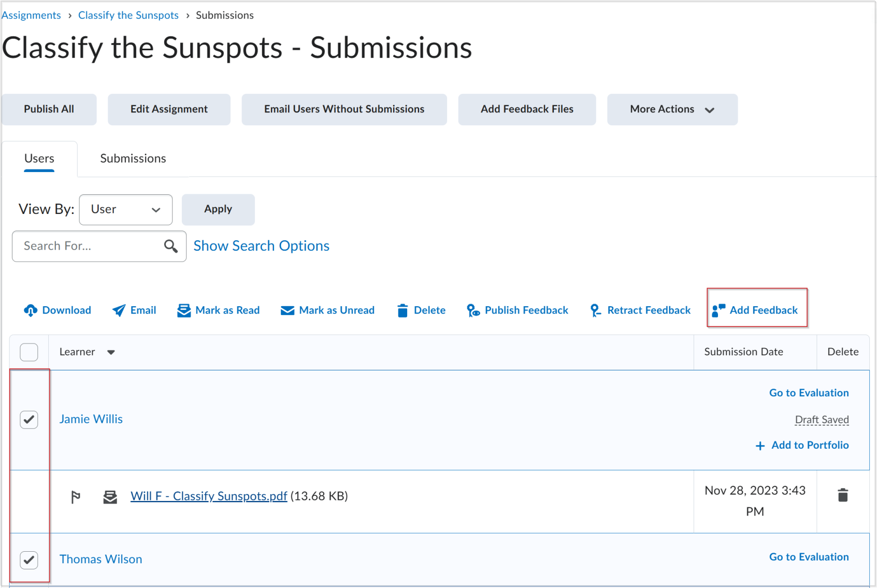Click the Publish Feedback icon
Screen dimensions: 877x588
tap(472, 310)
